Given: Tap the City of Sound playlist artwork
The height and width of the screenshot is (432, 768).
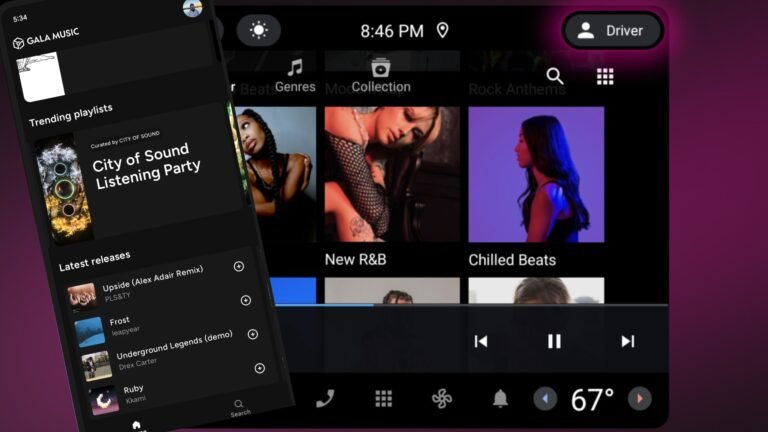Looking at the screenshot, I should (63, 191).
